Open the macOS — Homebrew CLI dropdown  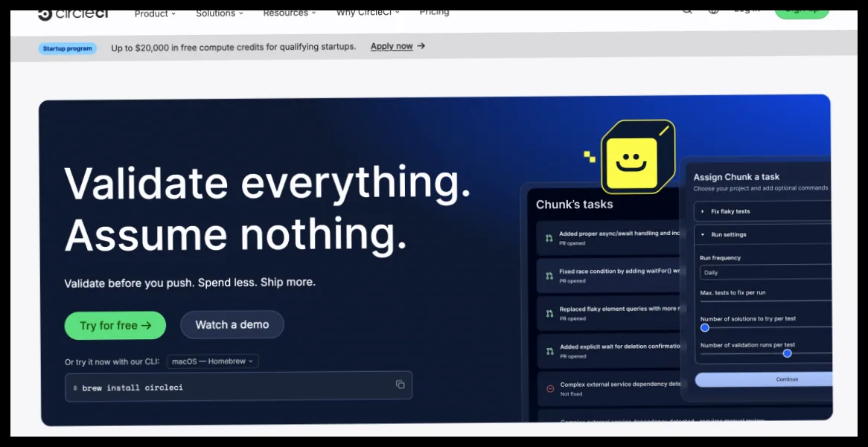[213, 361]
